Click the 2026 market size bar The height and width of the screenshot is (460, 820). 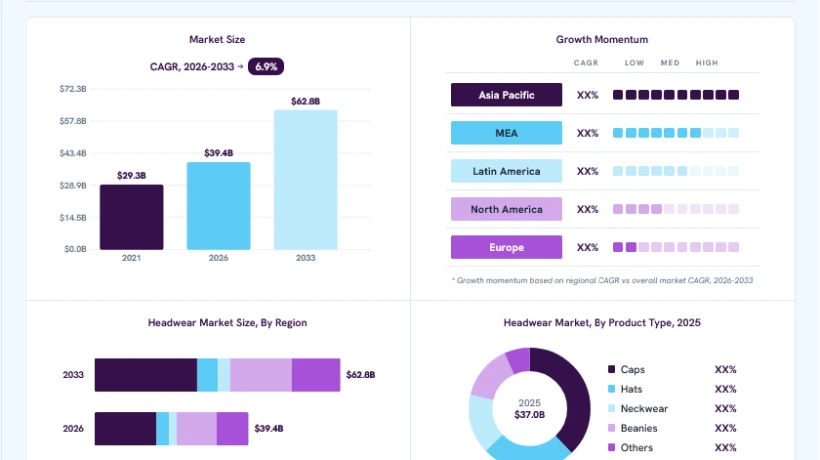(x=219, y=206)
